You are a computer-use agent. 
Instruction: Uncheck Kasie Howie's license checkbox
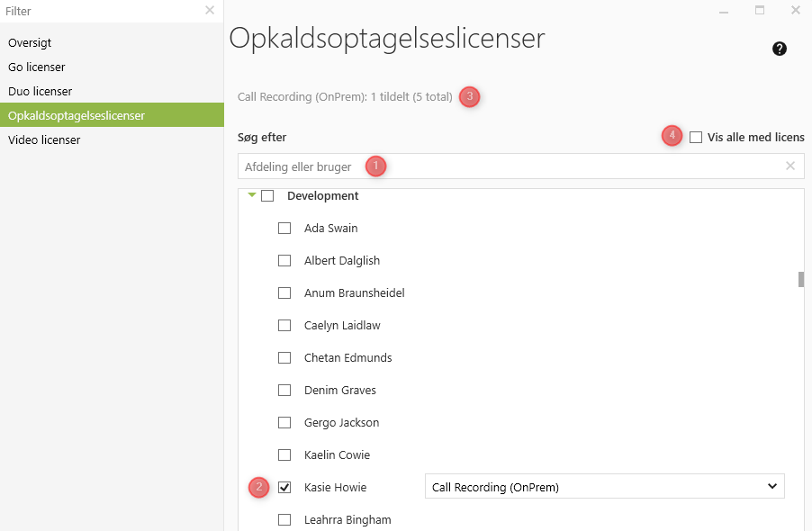(284, 487)
